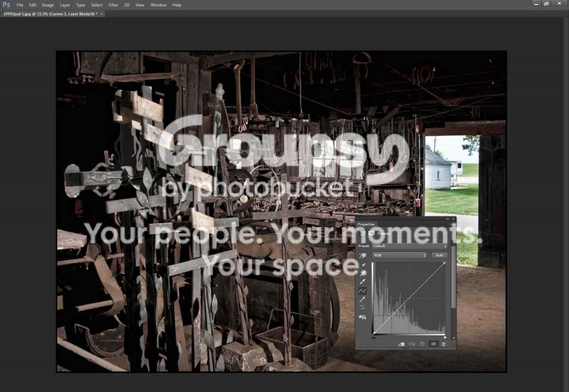Toggle Curves layer visibility eye icon
The height and width of the screenshot is (392, 569).
(433, 344)
